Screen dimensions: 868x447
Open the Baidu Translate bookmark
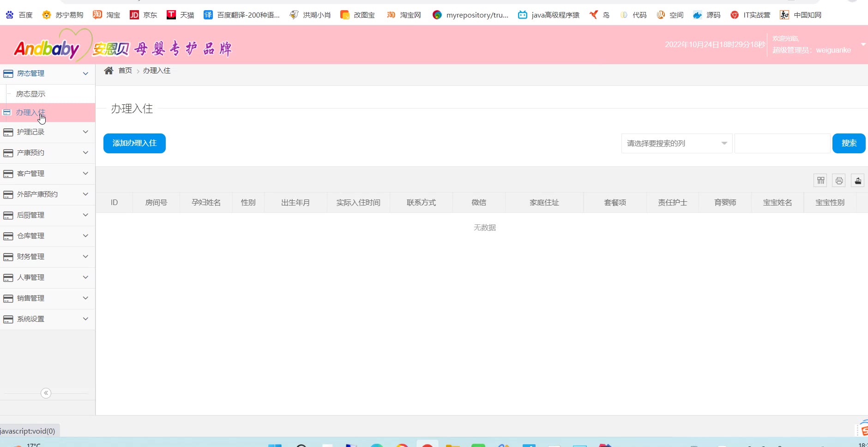241,15
